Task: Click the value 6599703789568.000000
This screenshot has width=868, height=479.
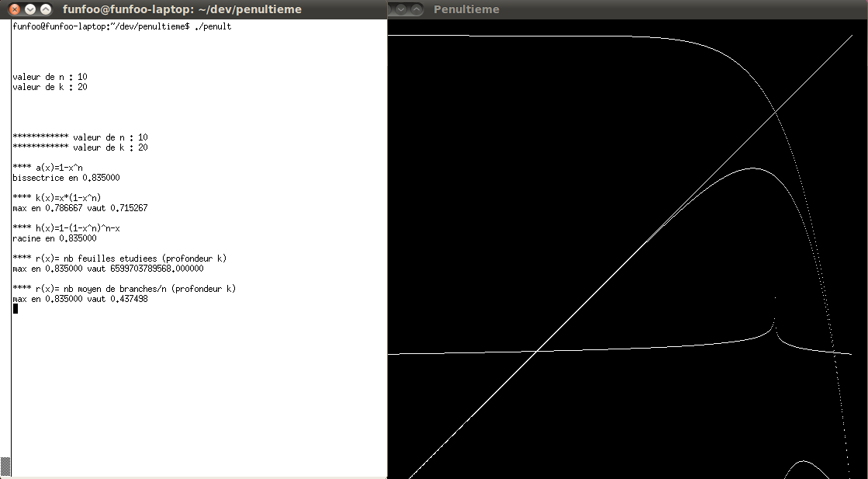Action: pos(157,269)
